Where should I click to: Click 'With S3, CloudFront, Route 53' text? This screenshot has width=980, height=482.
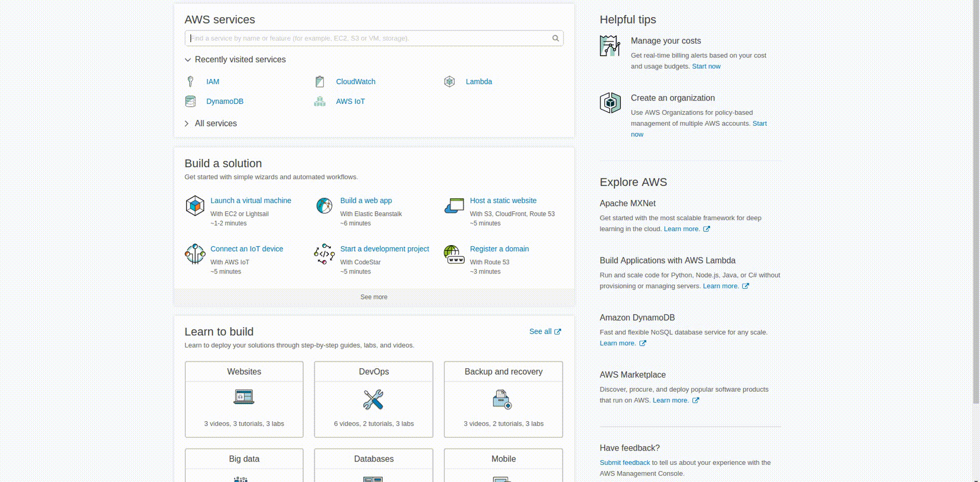[513, 214]
